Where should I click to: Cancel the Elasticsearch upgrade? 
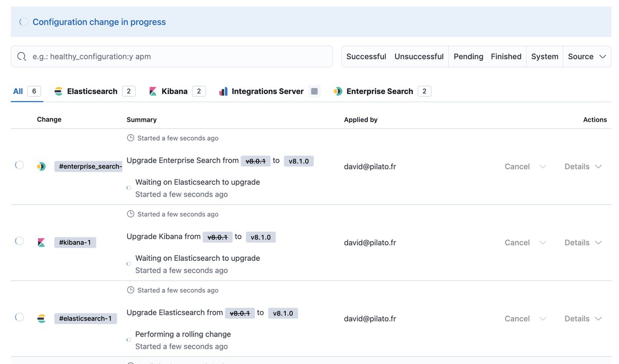(x=517, y=319)
